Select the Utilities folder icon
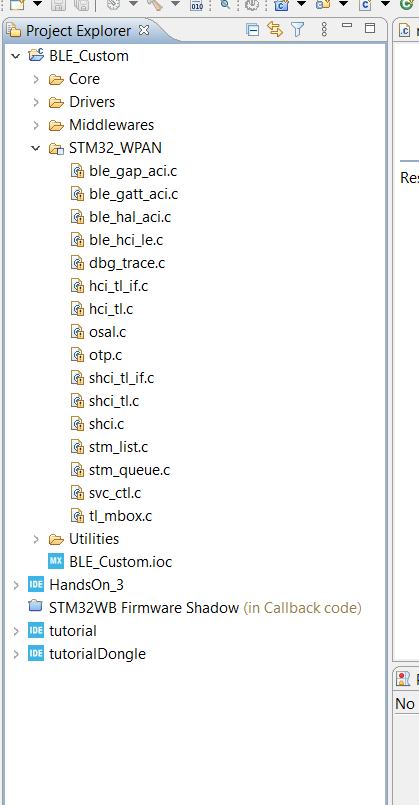This screenshot has width=419, height=805. 56,539
